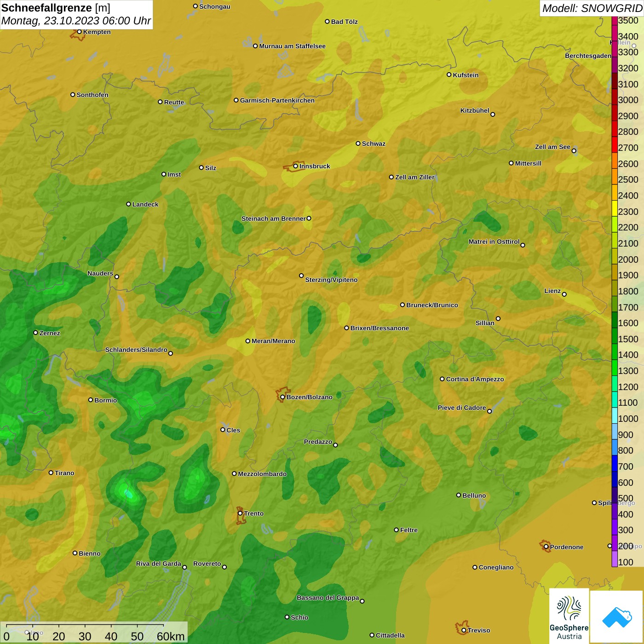
Task: Click the 60km scale bar label
Action: coord(171,636)
